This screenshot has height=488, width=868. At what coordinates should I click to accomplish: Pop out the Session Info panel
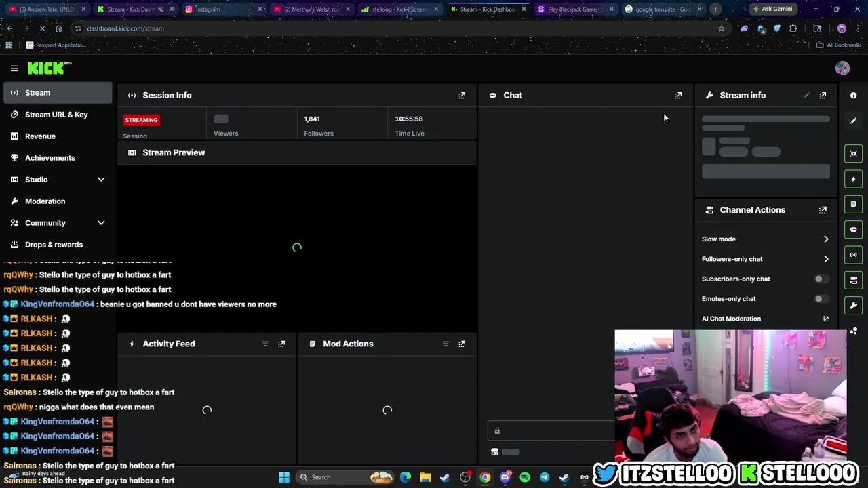[462, 96]
